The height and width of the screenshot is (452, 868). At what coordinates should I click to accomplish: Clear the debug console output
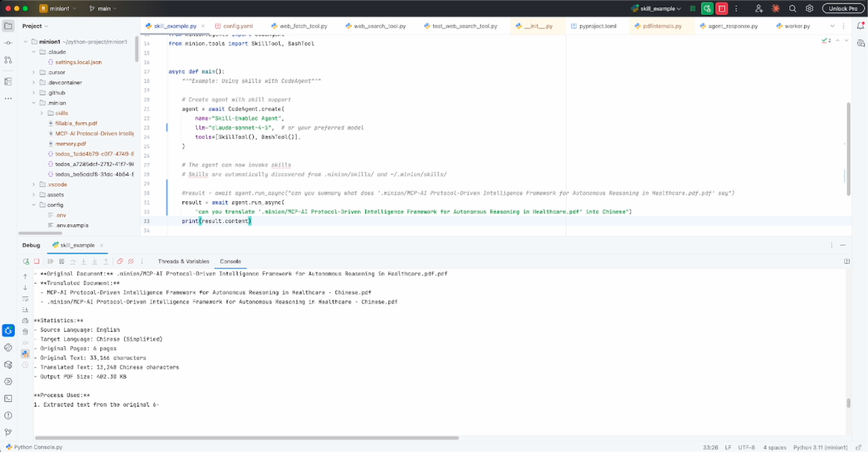(x=25, y=331)
